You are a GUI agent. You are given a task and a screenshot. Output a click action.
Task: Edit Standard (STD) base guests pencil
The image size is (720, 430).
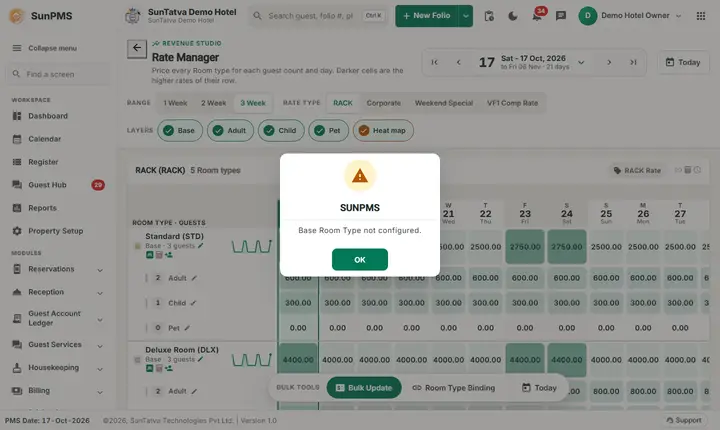201,245
